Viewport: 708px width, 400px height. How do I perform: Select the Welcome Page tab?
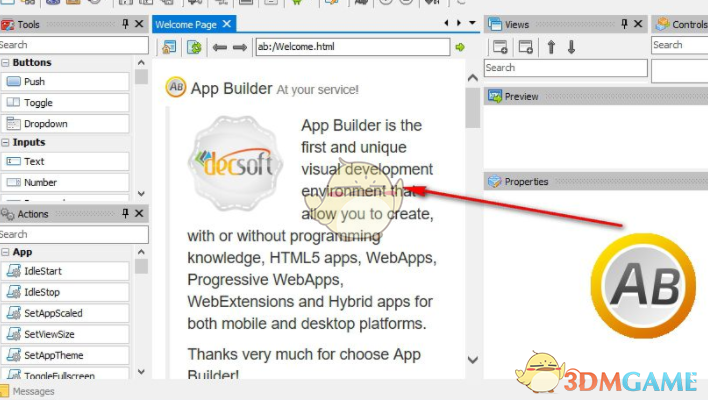[187, 24]
